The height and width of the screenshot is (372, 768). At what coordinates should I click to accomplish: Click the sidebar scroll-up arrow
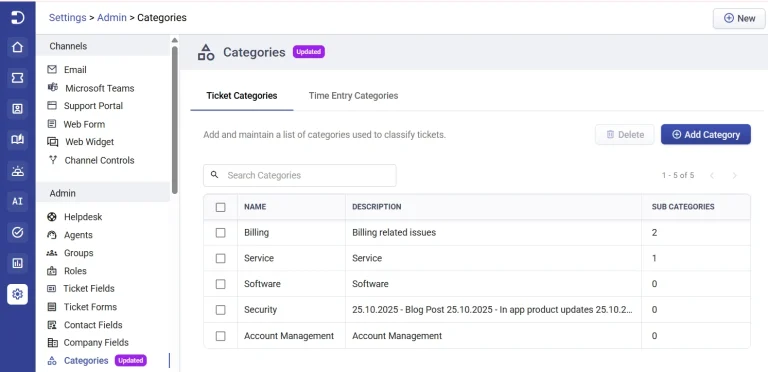[175, 41]
